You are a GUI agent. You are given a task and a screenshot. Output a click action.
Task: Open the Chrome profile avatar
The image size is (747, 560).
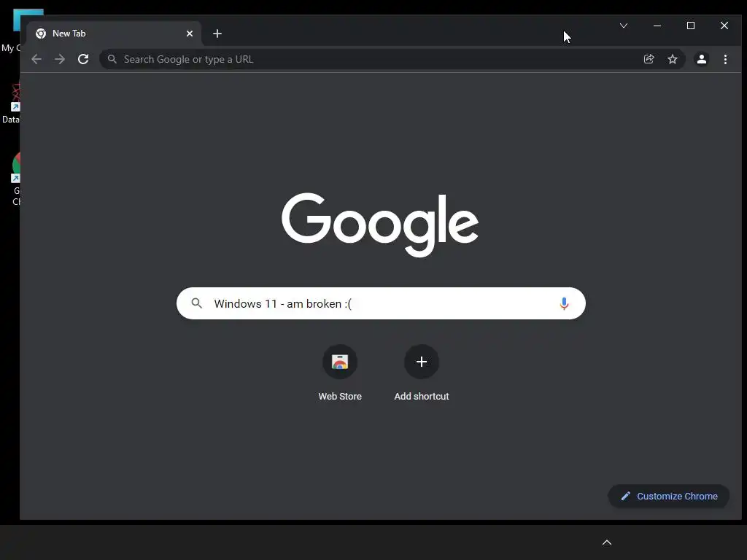[702, 59]
